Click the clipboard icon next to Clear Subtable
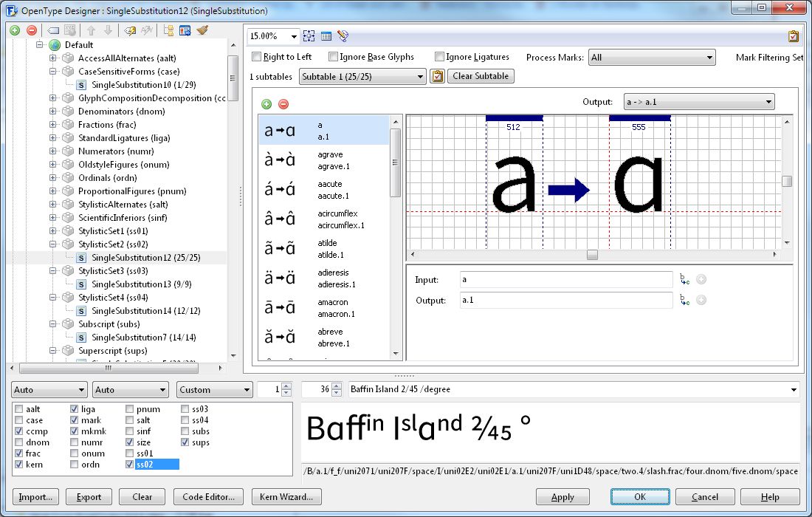This screenshot has width=812, height=517. (x=437, y=76)
